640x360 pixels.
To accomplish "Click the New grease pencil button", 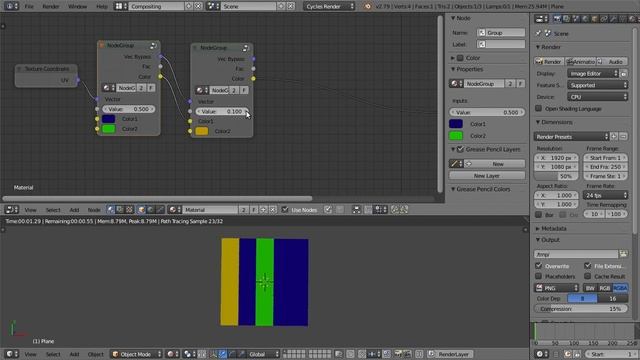I will point(494,164).
